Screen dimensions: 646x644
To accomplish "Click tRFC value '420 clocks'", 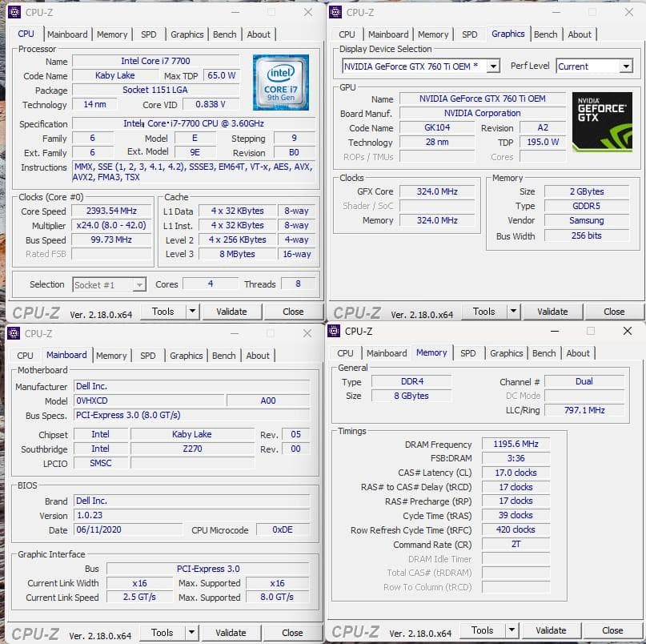I will pyautogui.click(x=516, y=529).
